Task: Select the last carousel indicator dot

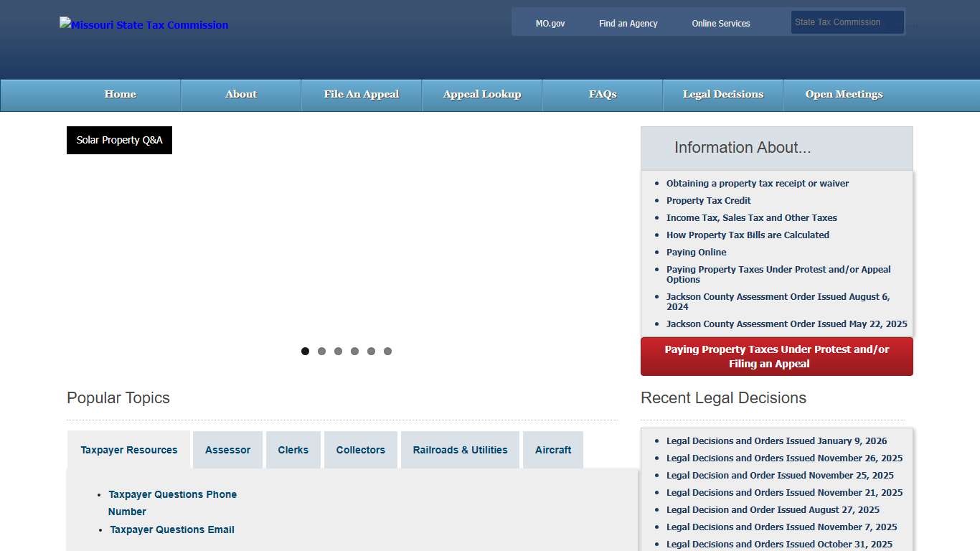Action: pyautogui.click(x=387, y=351)
